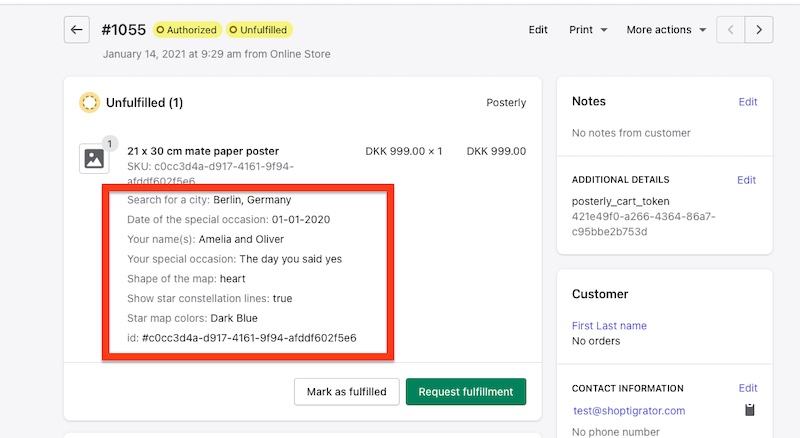Click the Dark Blue star map color
The width and height of the screenshot is (800, 438).
234,318
